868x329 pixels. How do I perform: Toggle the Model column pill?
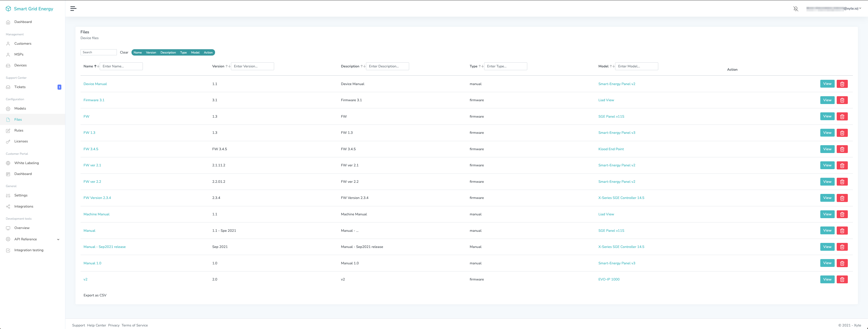pos(195,53)
